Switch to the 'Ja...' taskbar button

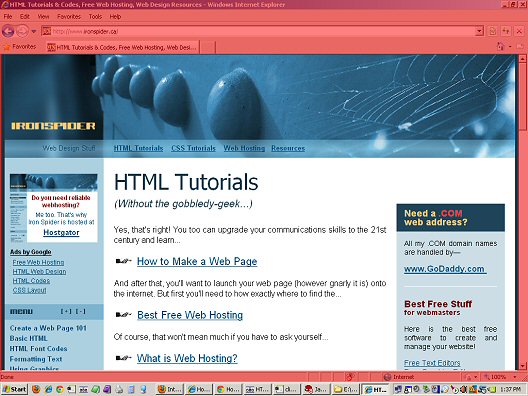click(316, 390)
